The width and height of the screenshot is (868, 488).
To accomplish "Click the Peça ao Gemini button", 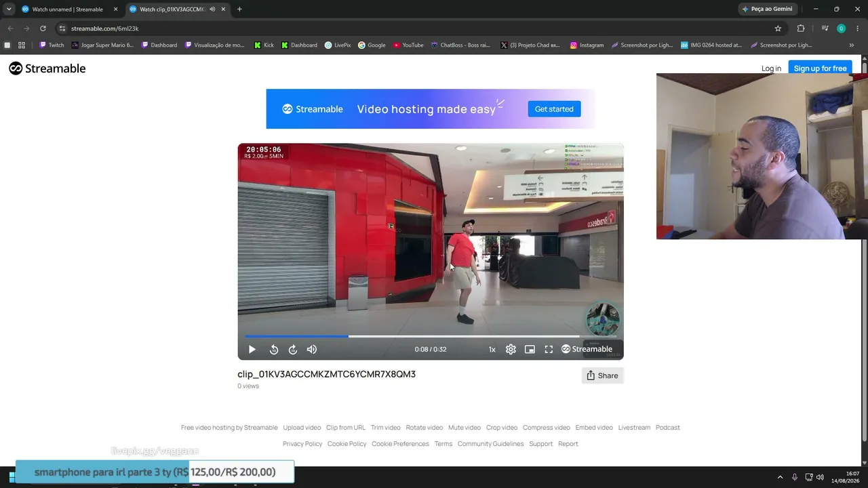I will 768,9.
